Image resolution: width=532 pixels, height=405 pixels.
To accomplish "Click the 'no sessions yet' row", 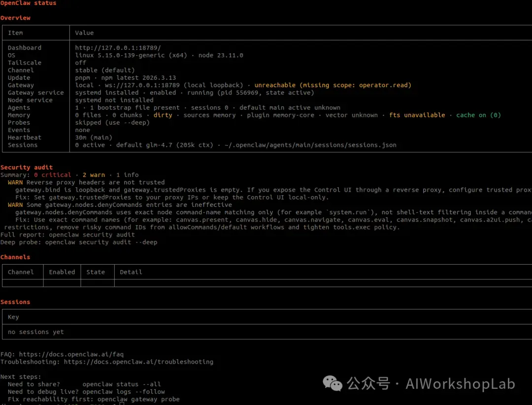I will click(x=35, y=332).
